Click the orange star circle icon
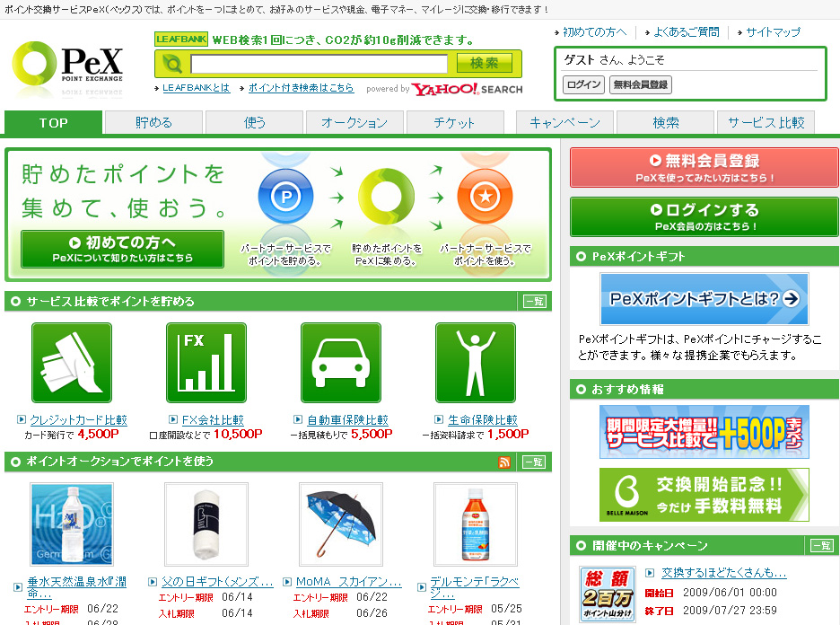This screenshot has width=840, height=625. tap(485, 196)
